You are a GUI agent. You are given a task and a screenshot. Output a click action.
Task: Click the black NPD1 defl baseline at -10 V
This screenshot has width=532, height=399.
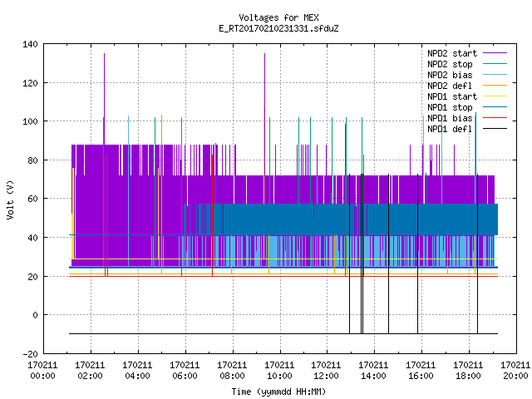[x=283, y=333]
